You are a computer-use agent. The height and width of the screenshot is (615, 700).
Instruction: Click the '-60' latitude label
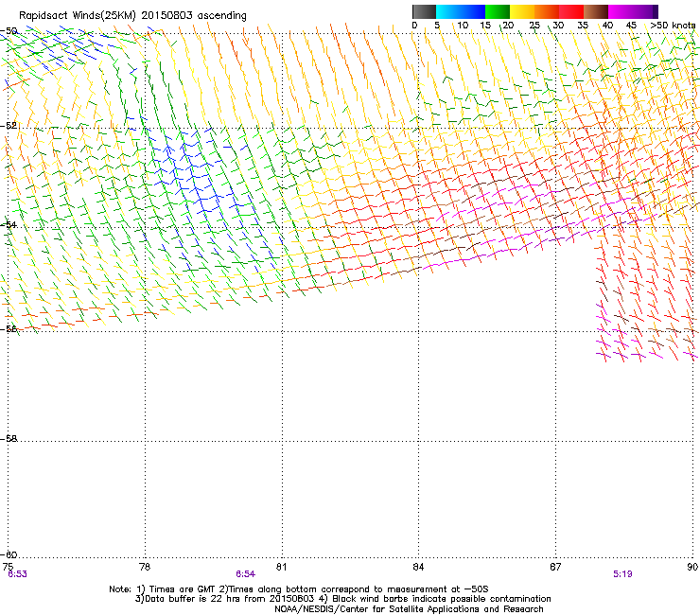coord(9,554)
